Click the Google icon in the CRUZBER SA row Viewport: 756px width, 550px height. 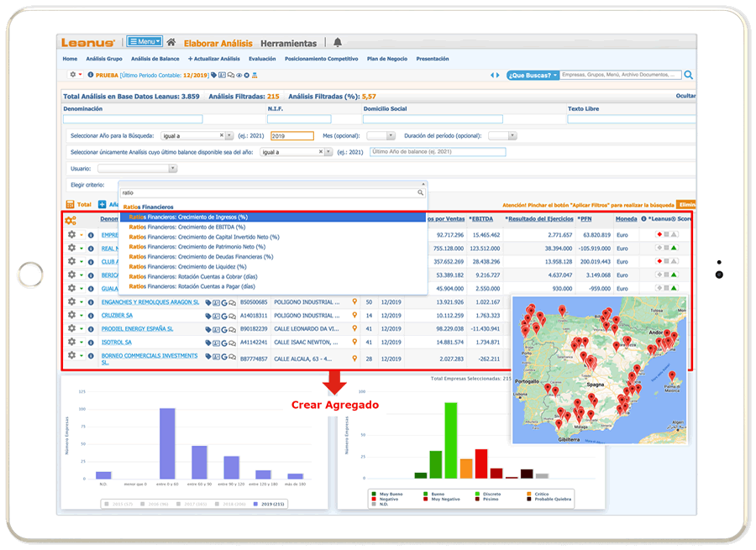pyautogui.click(x=224, y=317)
